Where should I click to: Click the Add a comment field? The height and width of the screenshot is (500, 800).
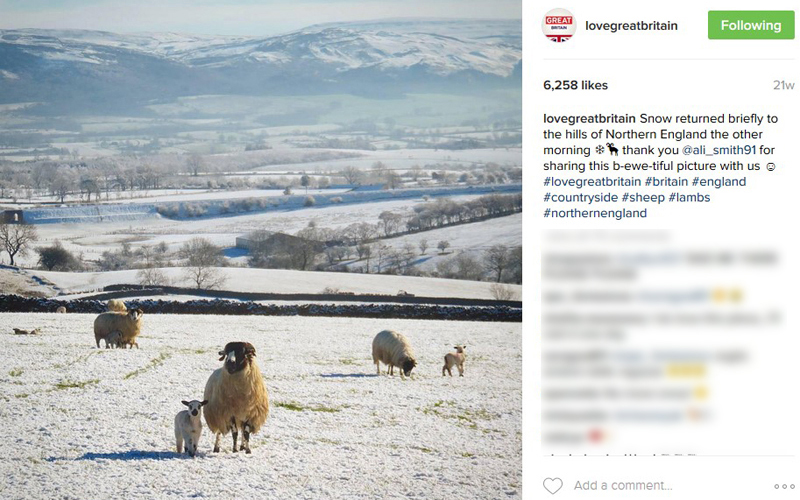[x=623, y=485]
